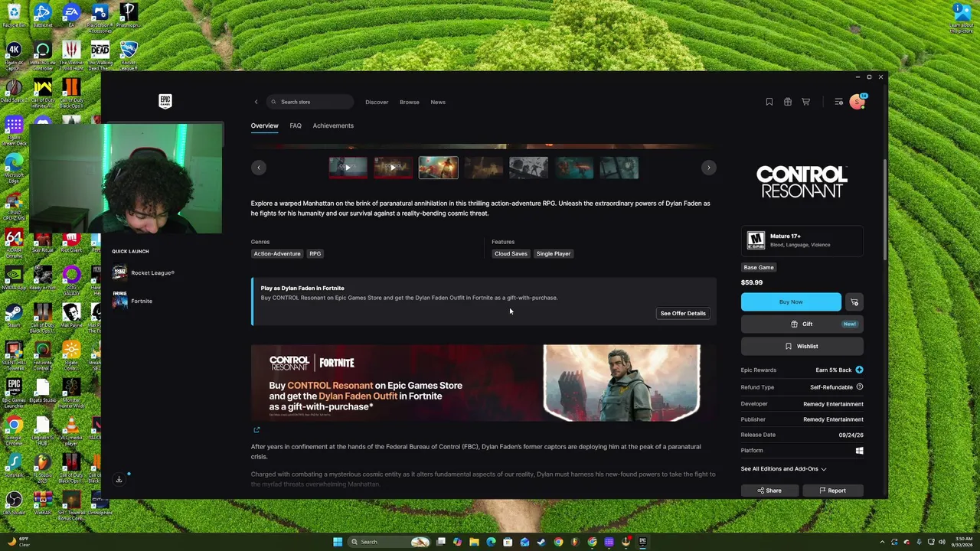Open the RPG genre tag
Viewport: 980px width, 551px height.
point(315,254)
